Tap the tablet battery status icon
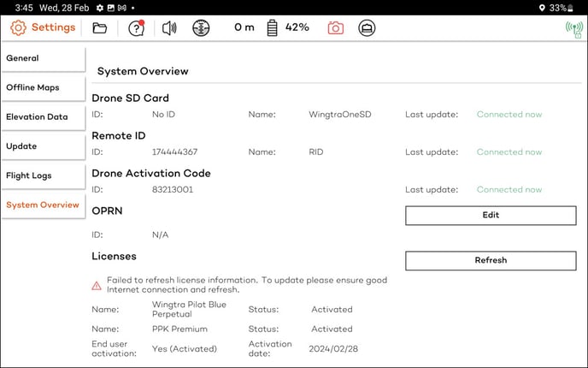588x368 pixels. click(570, 8)
